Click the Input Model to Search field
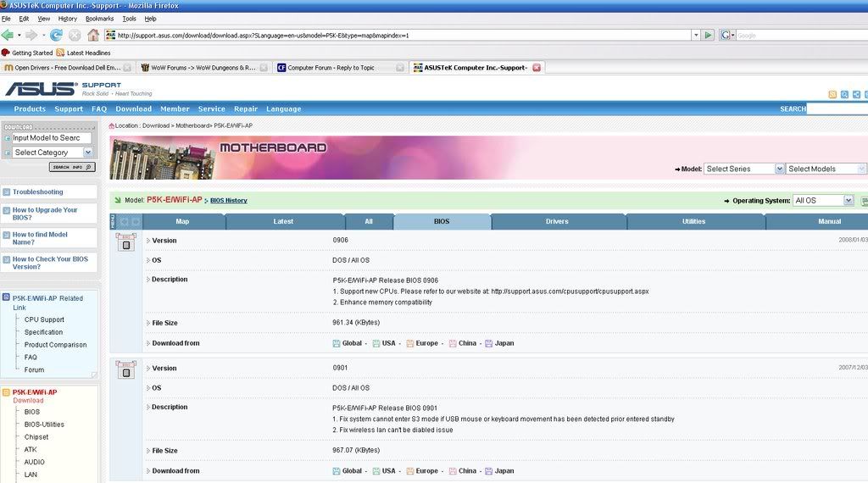This screenshot has height=483, width=868. point(52,138)
